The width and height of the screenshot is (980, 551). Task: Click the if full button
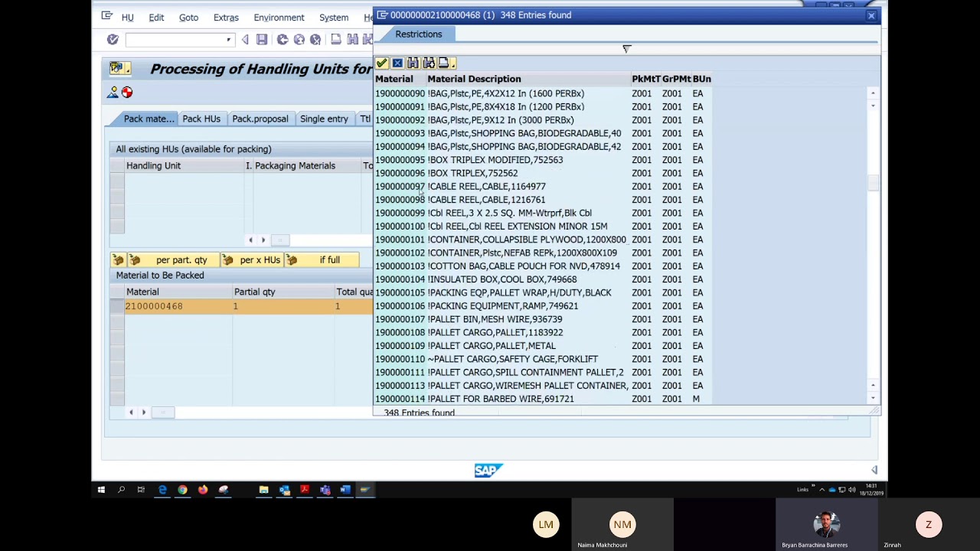[322, 260]
